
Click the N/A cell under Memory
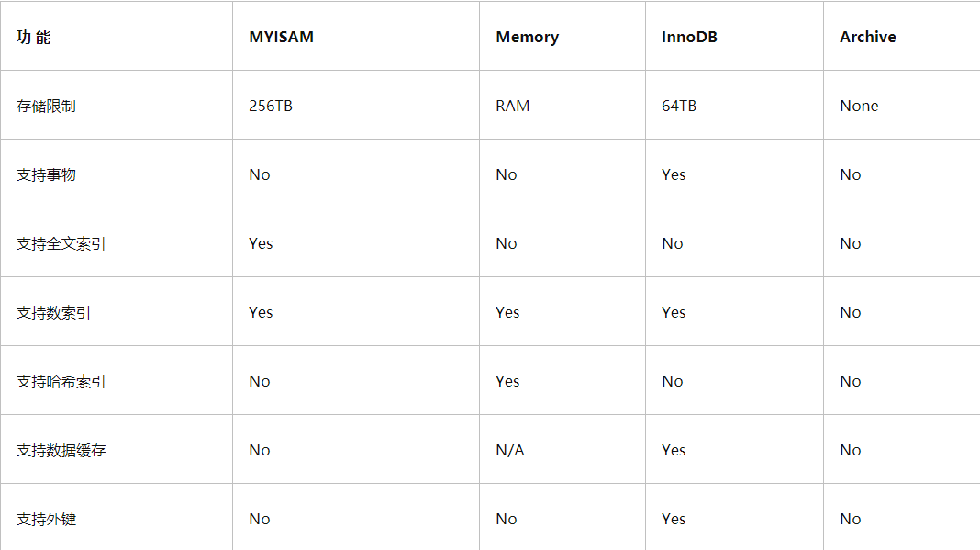(510, 450)
